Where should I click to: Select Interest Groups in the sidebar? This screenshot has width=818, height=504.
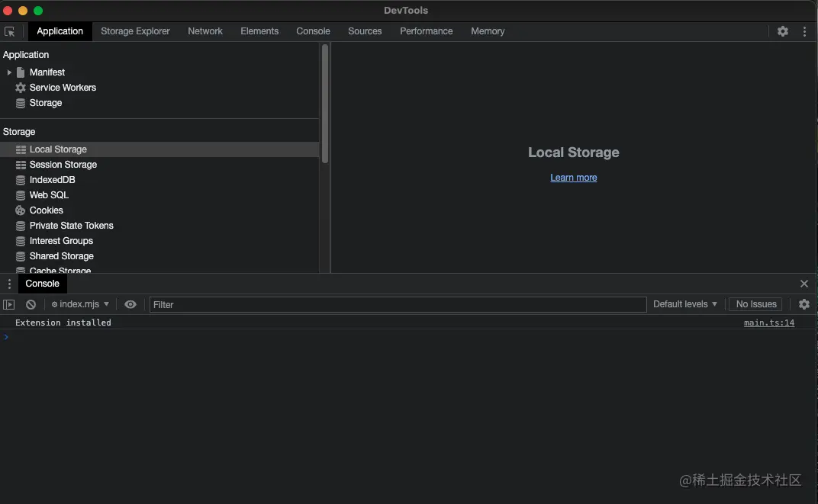(x=61, y=241)
